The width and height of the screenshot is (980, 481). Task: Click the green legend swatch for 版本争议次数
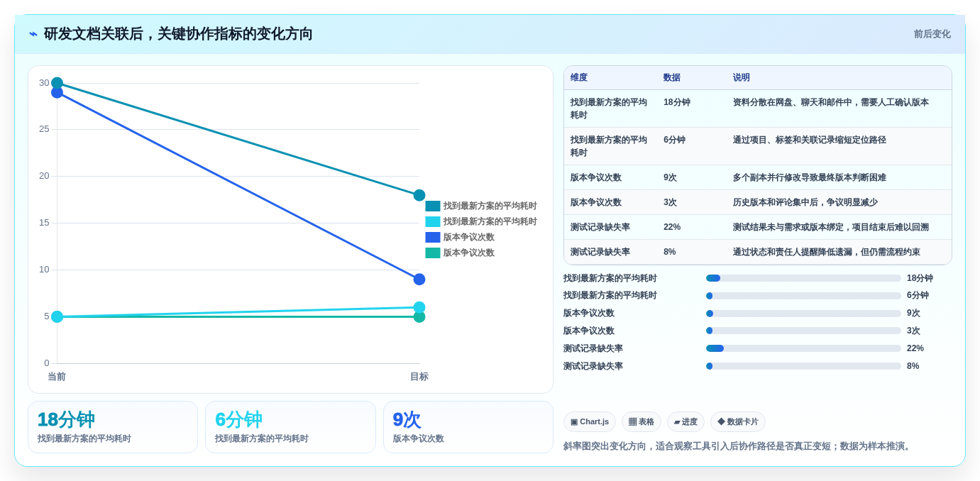click(x=433, y=253)
